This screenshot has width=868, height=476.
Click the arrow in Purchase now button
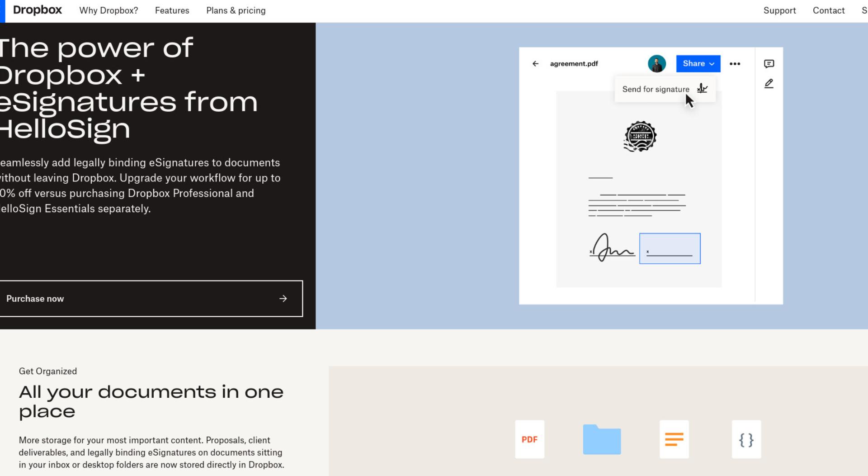click(283, 299)
